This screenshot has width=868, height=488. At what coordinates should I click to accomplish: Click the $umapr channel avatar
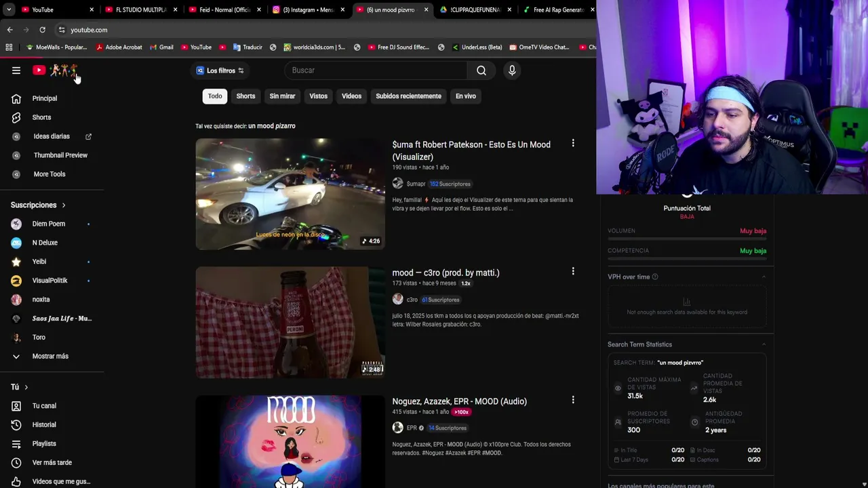pyautogui.click(x=397, y=184)
